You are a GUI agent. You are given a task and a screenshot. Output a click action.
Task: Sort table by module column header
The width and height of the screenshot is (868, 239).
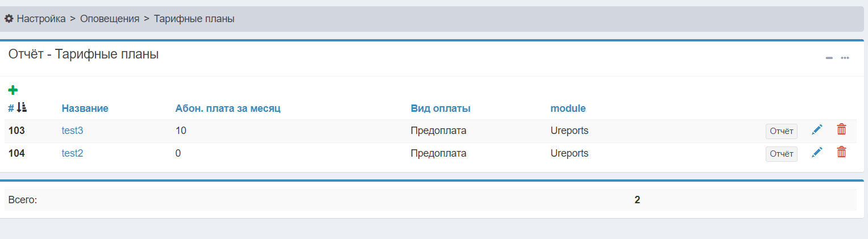[567, 108]
